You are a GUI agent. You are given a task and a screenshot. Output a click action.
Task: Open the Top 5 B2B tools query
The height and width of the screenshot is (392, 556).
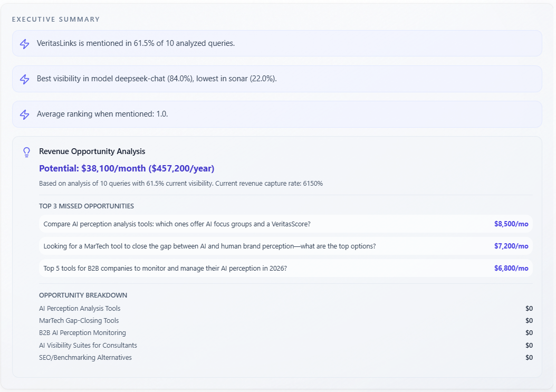[x=165, y=268]
